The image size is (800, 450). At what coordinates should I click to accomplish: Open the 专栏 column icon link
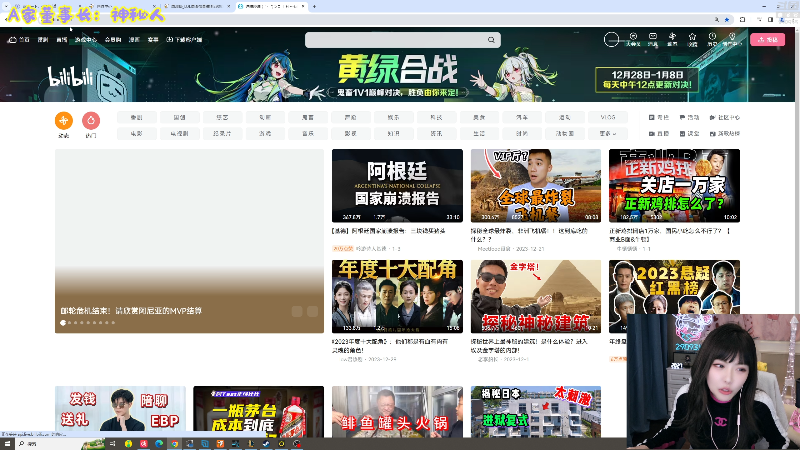click(x=659, y=117)
